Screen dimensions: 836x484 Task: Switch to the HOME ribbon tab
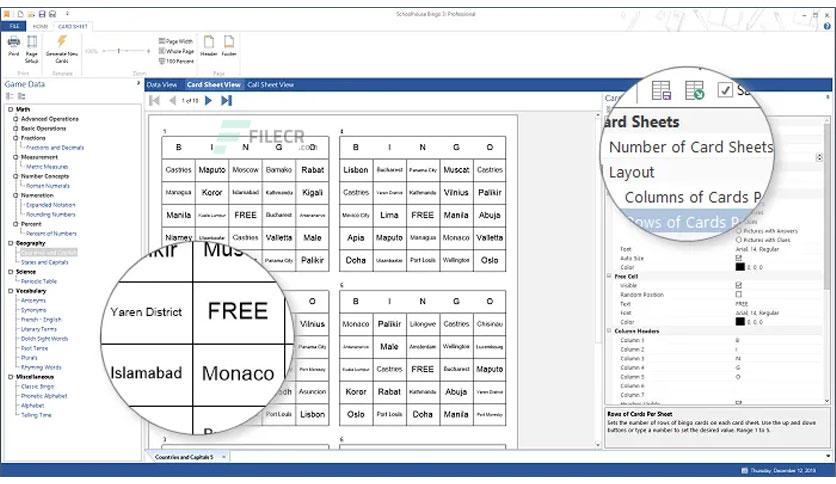pyautogui.click(x=40, y=26)
